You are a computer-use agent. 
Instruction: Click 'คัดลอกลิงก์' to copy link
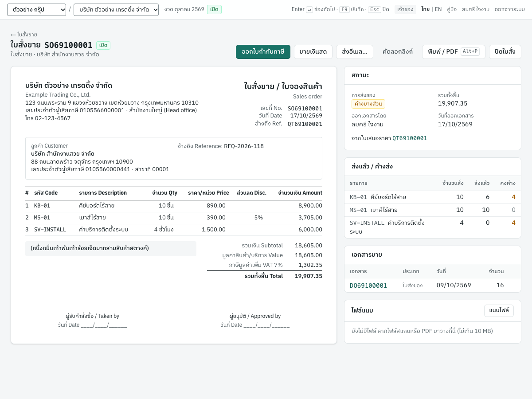398,52
